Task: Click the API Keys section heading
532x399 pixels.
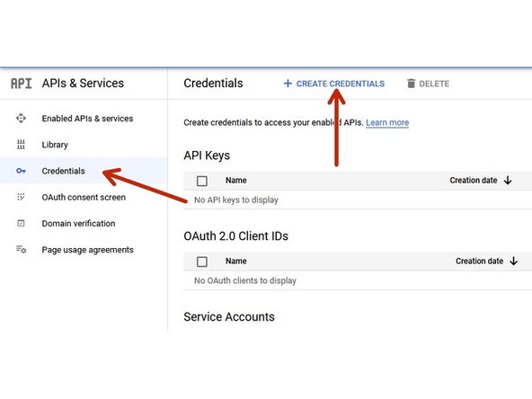Action: click(207, 155)
